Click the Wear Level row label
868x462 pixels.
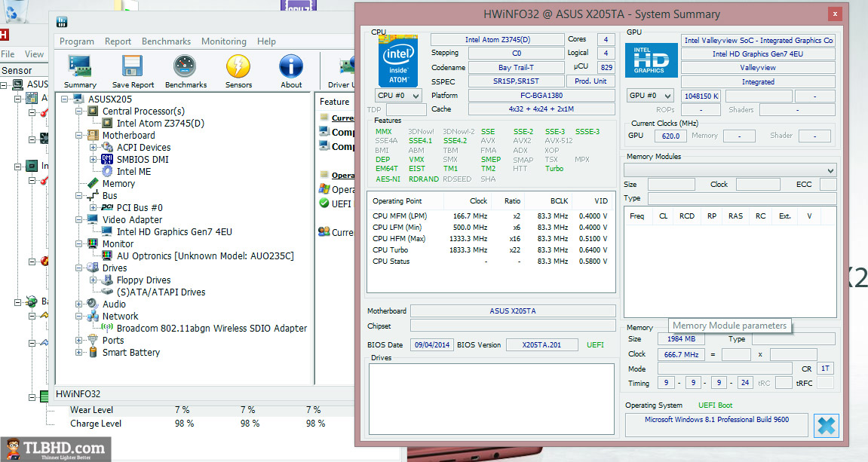click(91, 410)
